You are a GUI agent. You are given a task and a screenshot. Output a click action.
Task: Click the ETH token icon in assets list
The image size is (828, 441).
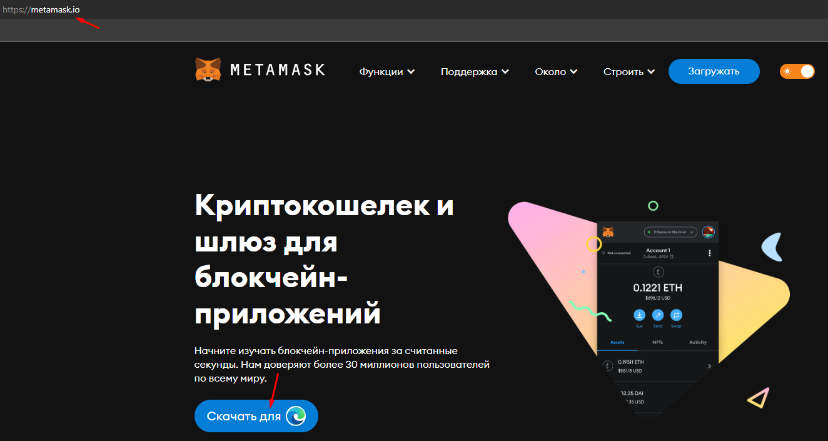(608, 366)
